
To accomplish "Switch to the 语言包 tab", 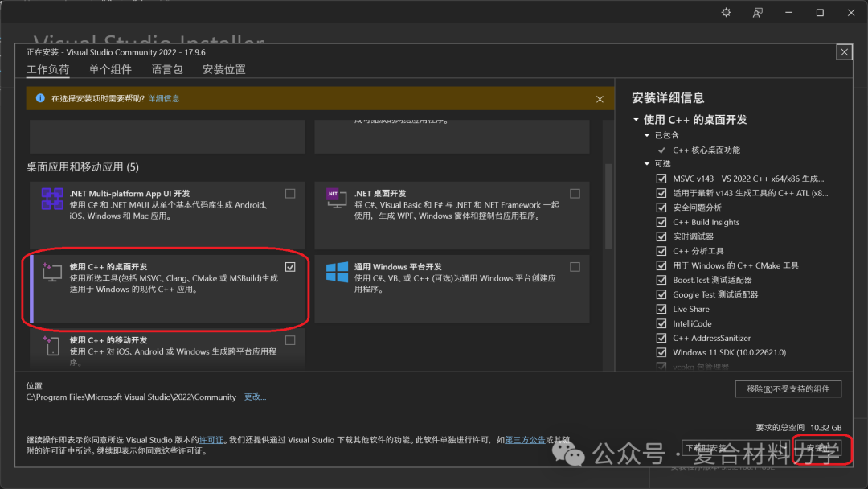I will [167, 69].
